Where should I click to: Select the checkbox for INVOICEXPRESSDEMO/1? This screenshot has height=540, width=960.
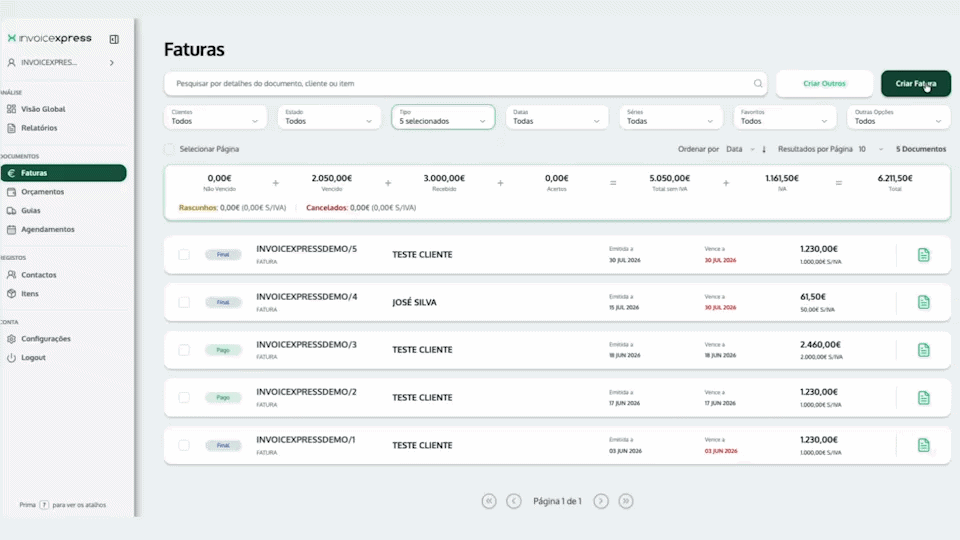[x=184, y=446]
